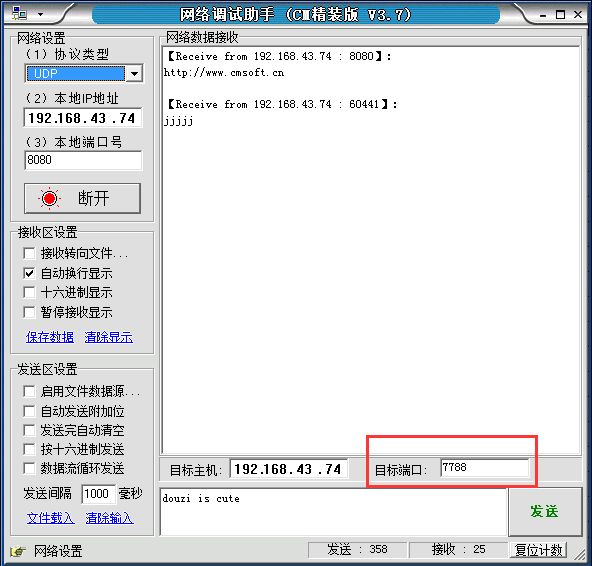Maximize the network debug assistant window
This screenshot has height=566, width=592.
click(x=561, y=15)
